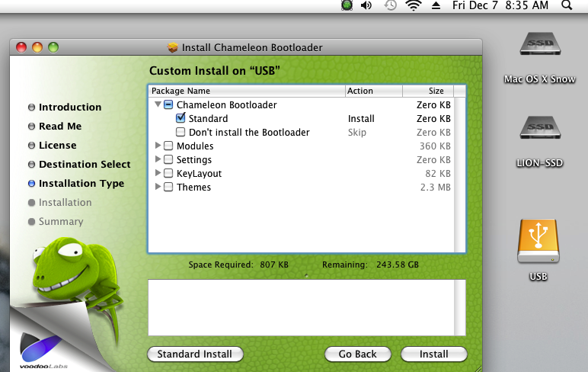Click the KeyLayout size 82 KB
588x372 pixels.
(x=438, y=174)
